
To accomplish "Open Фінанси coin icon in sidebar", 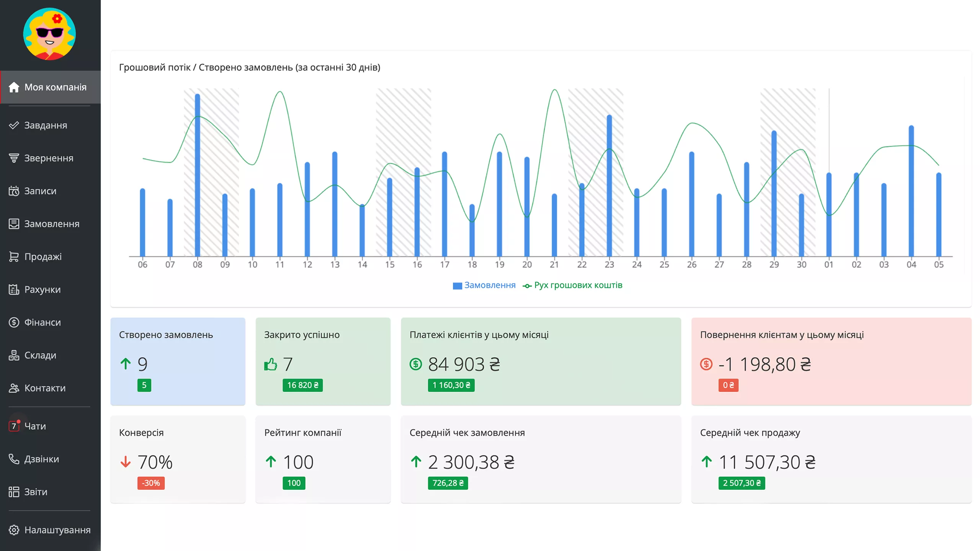I will (14, 323).
